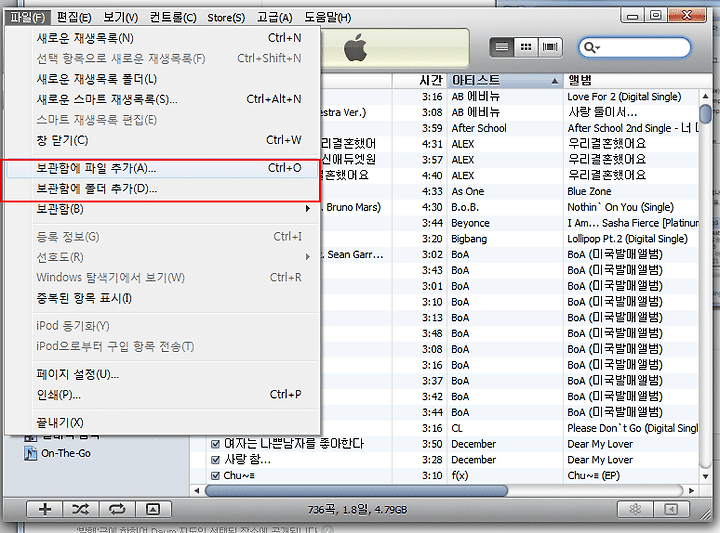Select B.o.B. Nothin' On You row
The image size is (720, 533).
click(510, 208)
